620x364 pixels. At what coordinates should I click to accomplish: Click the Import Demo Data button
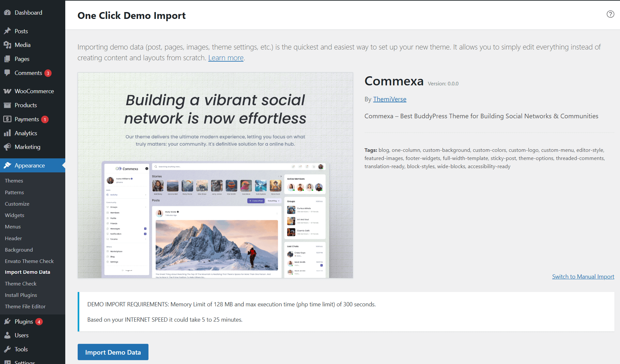point(113,352)
